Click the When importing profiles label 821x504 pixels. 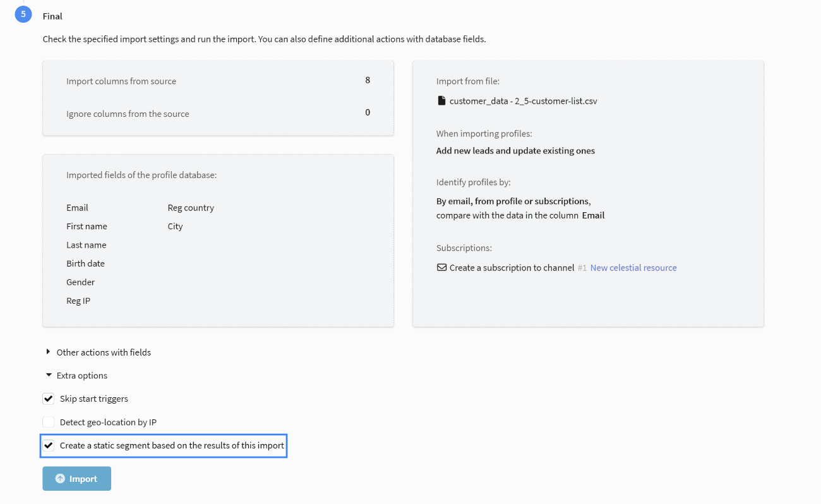pos(484,134)
